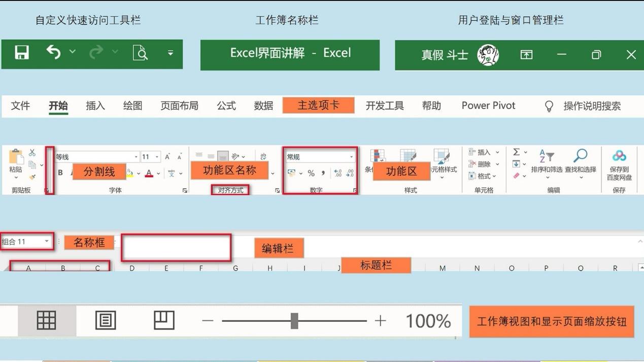The height and width of the screenshot is (362, 644).
Task: Open the 文件 menu
Action: click(x=20, y=105)
